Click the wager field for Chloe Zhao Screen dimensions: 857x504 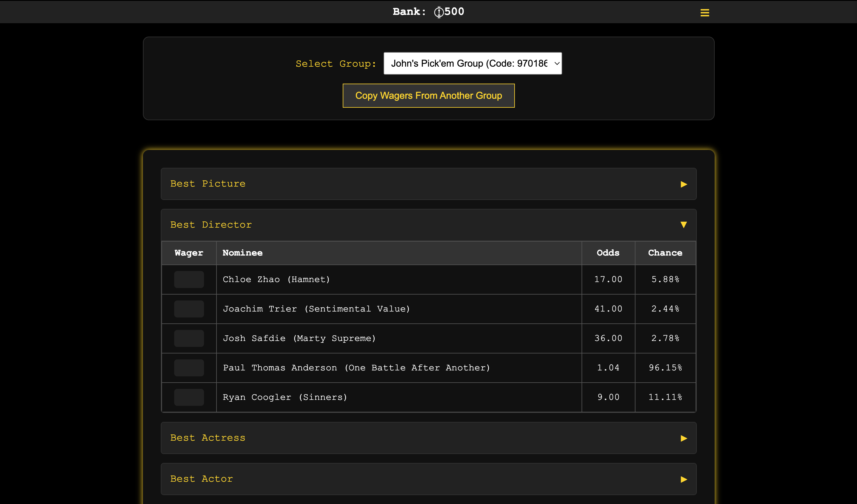point(189,279)
